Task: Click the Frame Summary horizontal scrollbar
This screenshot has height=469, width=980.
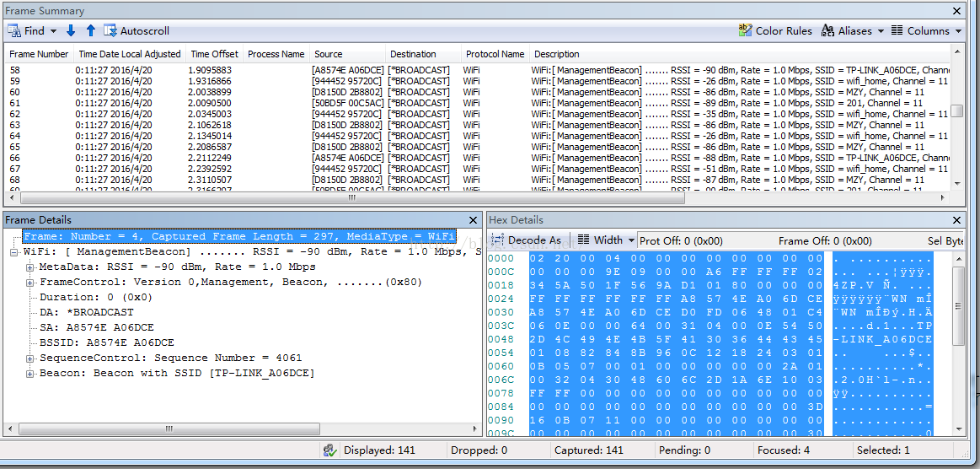Action: point(352,197)
